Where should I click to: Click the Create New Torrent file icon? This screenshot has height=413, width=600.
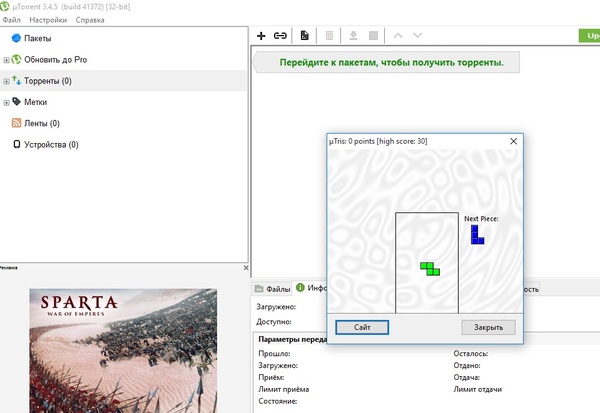(304, 36)
